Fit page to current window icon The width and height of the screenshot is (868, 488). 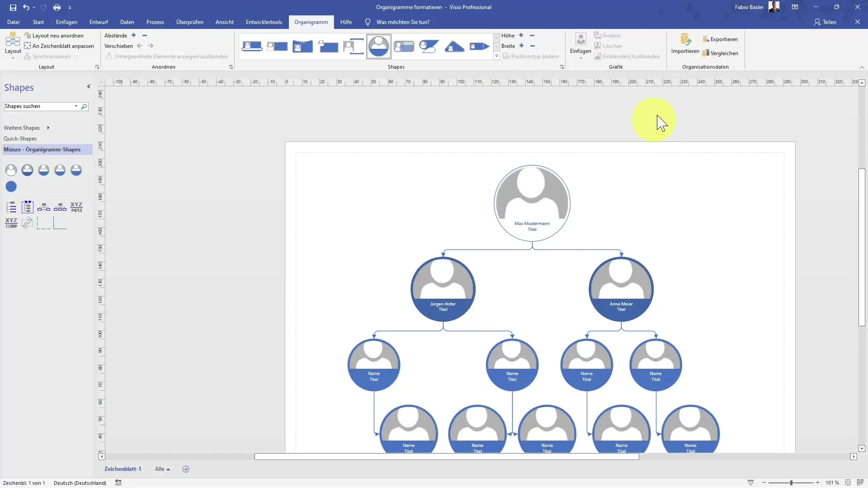[848, 483]
